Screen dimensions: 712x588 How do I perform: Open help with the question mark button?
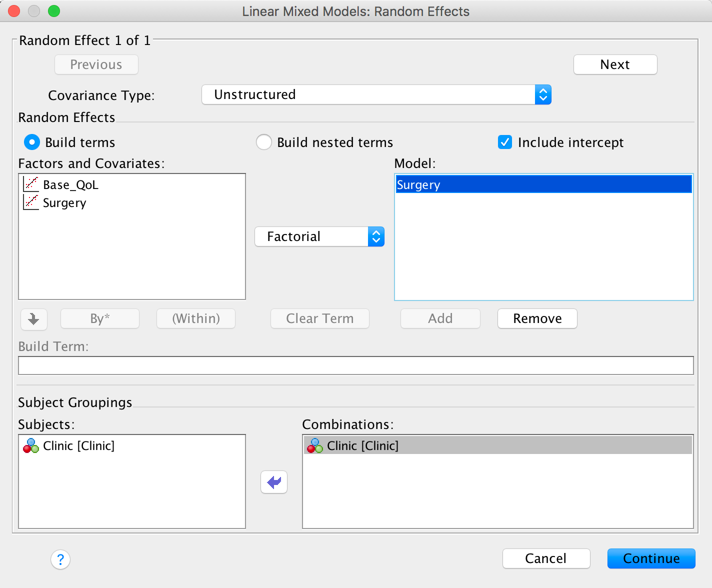60,559
